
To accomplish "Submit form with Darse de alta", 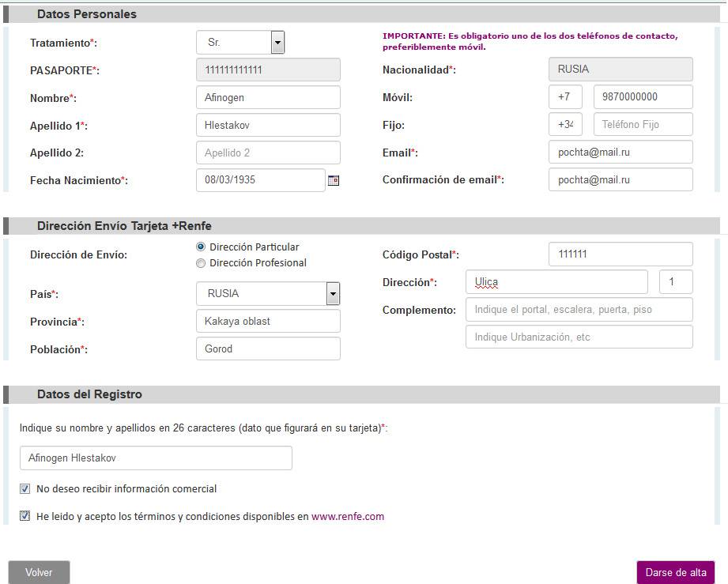I will (675, 573).
